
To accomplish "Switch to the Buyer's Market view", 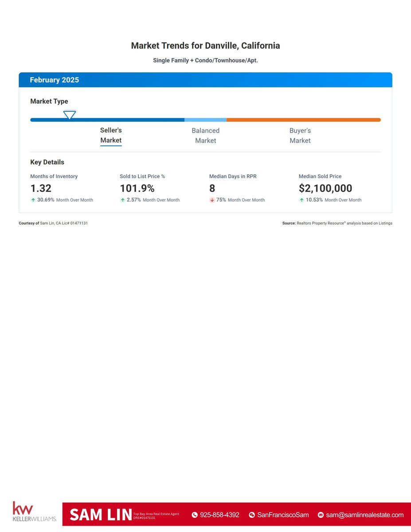I will click(300, 135).
